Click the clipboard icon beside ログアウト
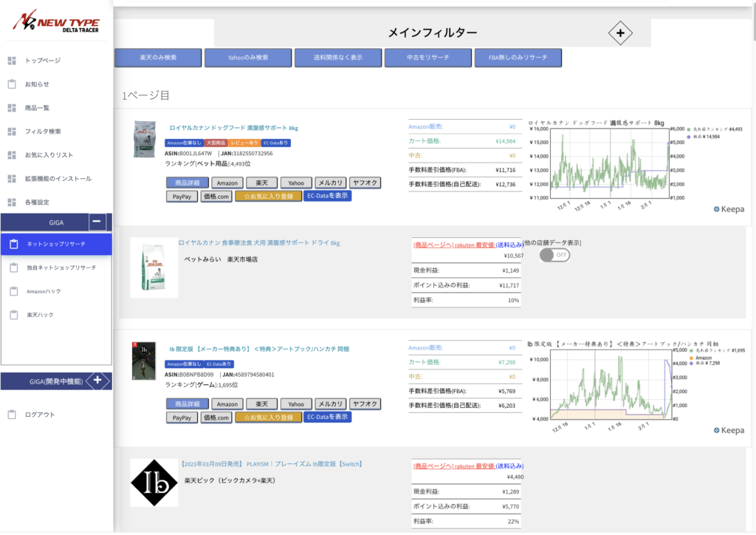 12,415
